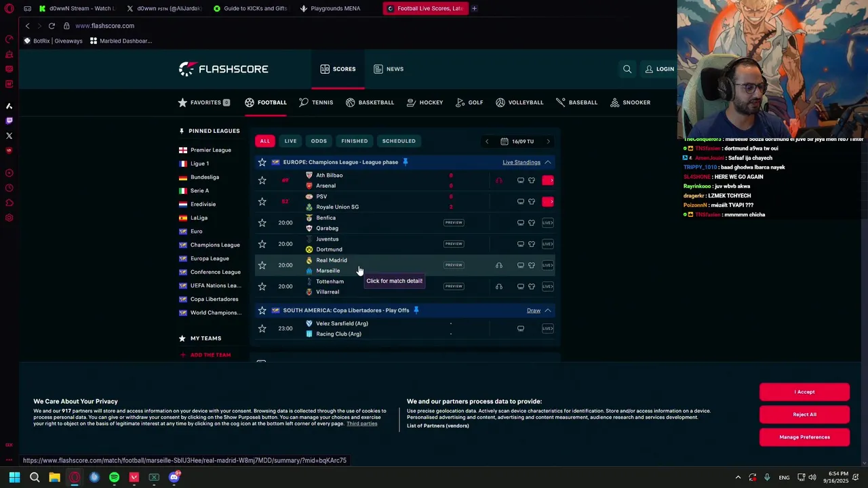The width and height of the screenshot is (868, 488).
Task: Click headphones icon on Real Madrid row
Action: pos(499,265)
